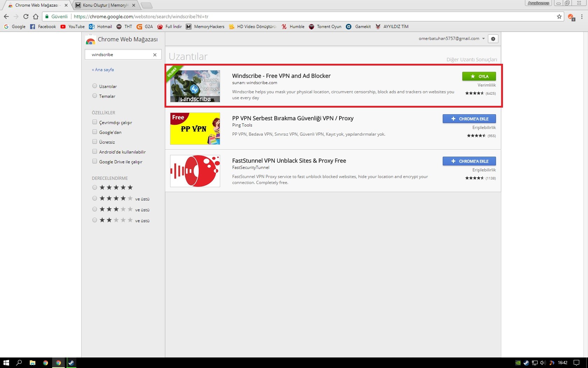Image resolution: width=588 pixels, height=368 pixels.
Task: Enable the Çevrimdışı çalışır checkbox
Action: pyautogui.click(x=94, y=122)
